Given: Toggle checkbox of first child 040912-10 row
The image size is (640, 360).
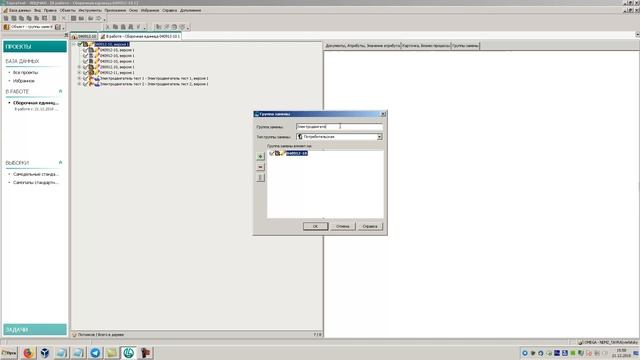Looking at the screenshot, I should pyautogui.click(x=85, y=50).
